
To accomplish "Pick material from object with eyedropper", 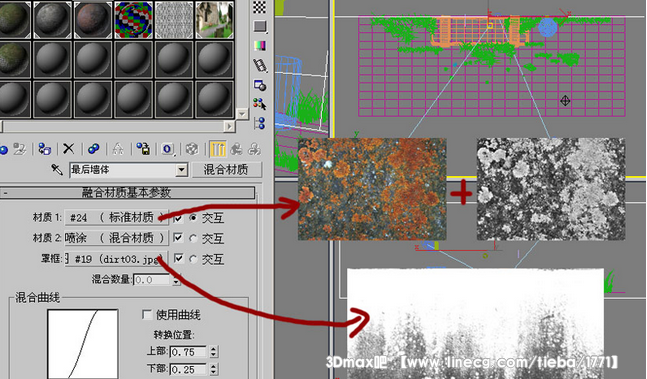I will [x=57, y=169].
